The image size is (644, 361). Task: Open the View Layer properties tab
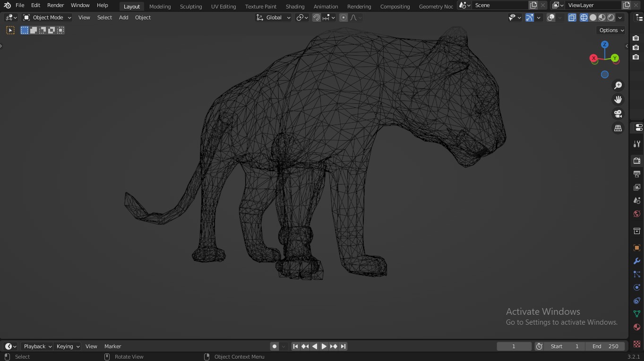(x=637, y=187)
